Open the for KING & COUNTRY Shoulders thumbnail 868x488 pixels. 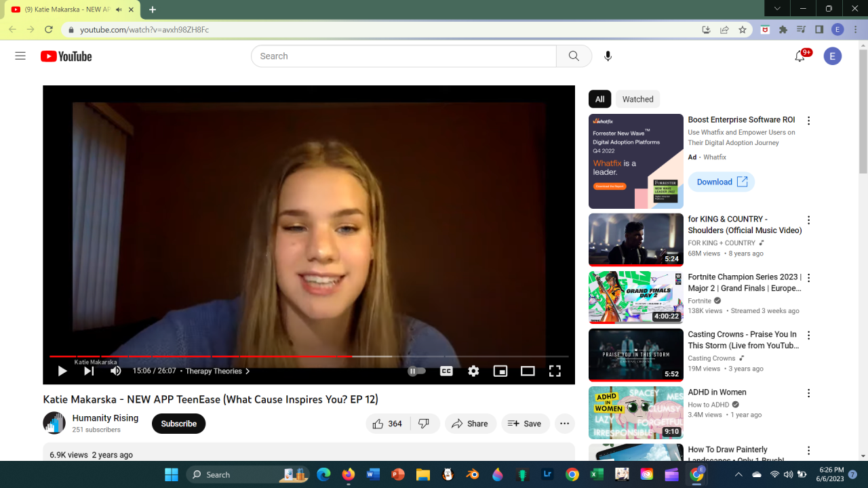click(x=636, y=240)
